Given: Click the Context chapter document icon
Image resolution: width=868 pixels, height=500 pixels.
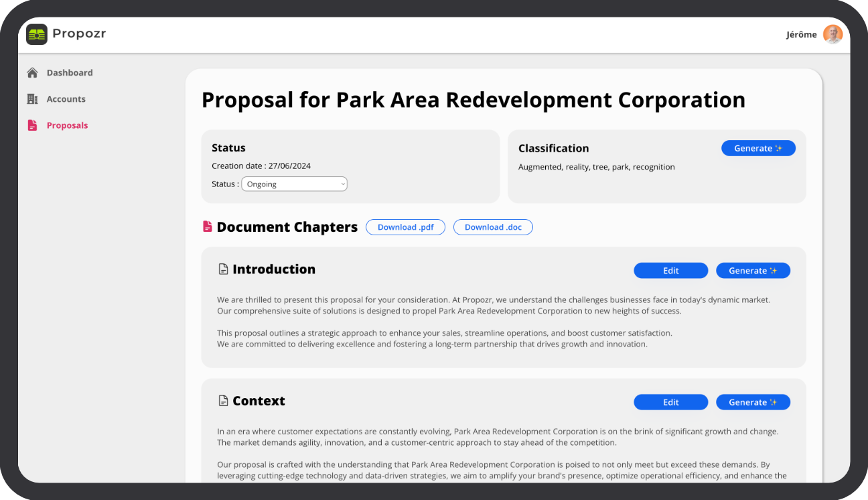Looking at the screenshot, I should (224, 401).
